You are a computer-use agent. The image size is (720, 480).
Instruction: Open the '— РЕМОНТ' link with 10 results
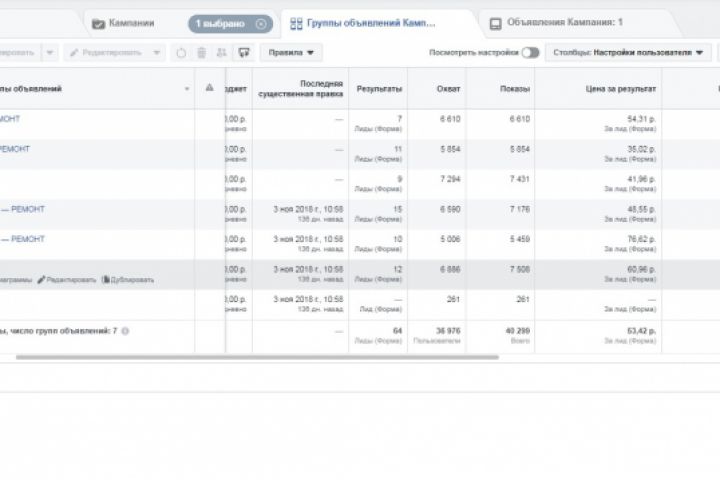point(23,239)
